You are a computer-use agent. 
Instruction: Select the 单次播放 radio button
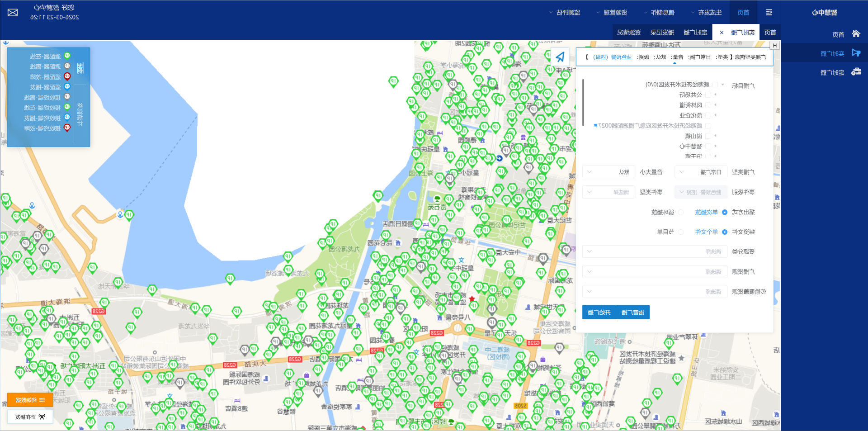point(725,212)
